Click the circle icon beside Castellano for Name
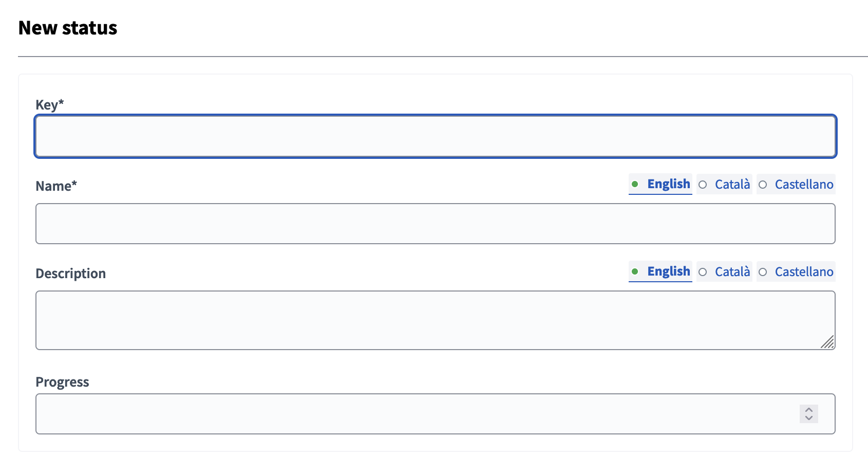 (763, 184)
